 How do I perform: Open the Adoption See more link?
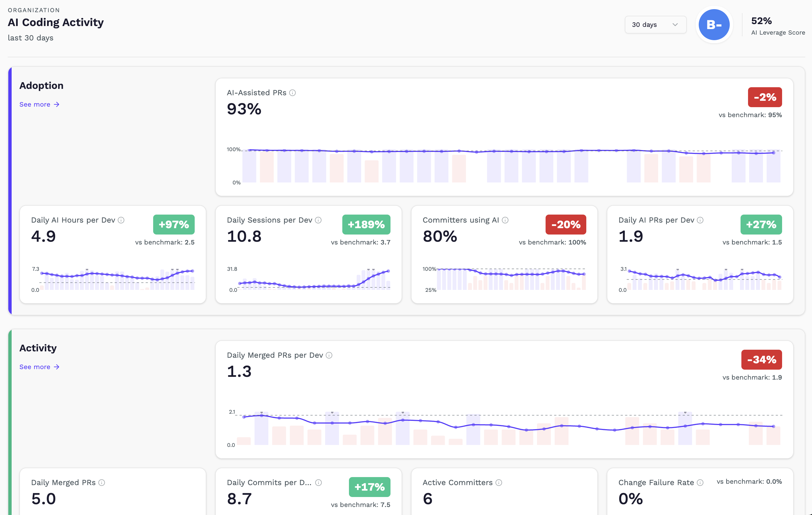[x=39, y=104]
